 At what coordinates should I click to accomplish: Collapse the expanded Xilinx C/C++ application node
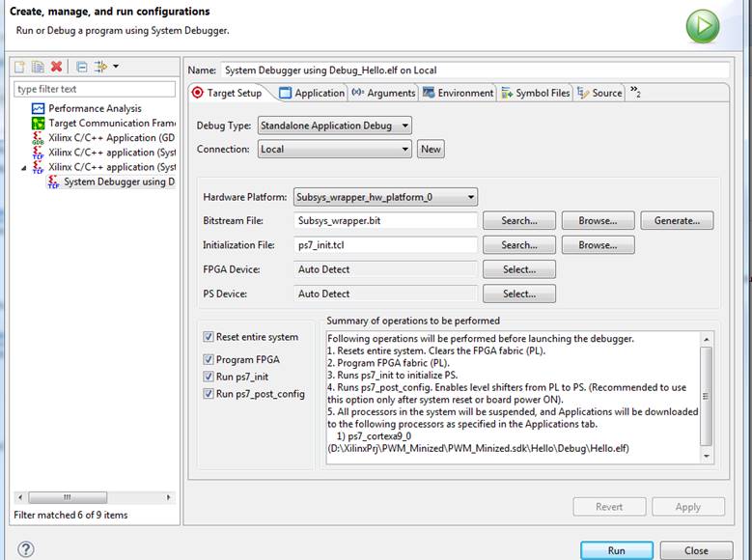click(24, 168)
